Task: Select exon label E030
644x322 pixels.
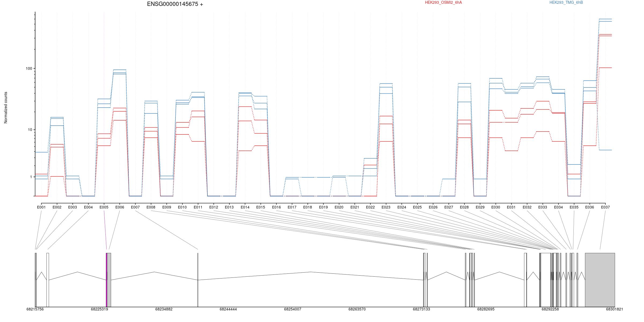Action: (x=496, y=207)
